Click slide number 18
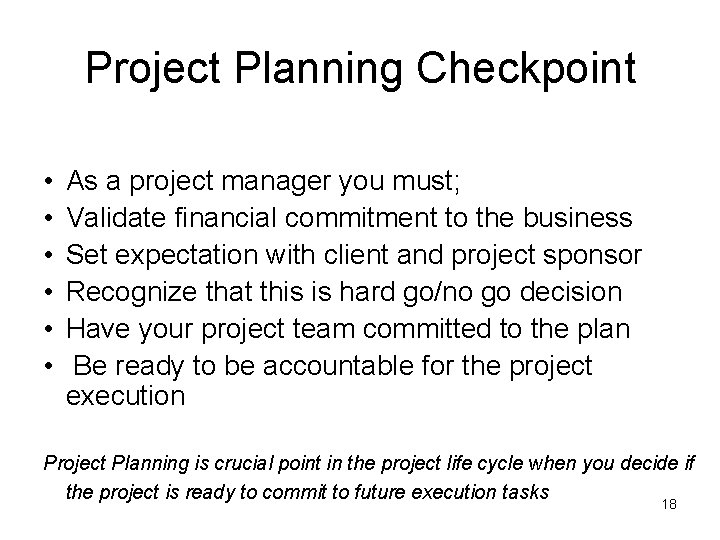This screenshot has width=720, height=540. (669, 504)
